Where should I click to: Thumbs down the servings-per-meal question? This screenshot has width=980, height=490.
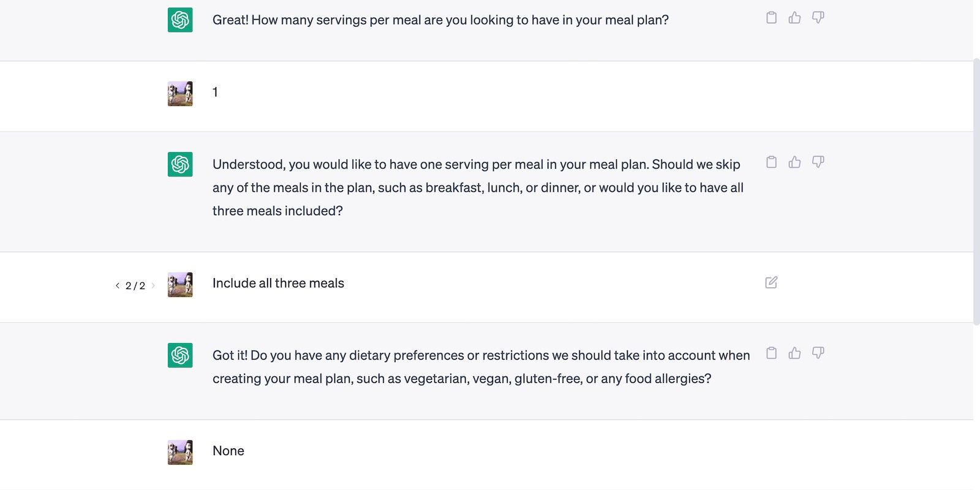pos(818,18)
